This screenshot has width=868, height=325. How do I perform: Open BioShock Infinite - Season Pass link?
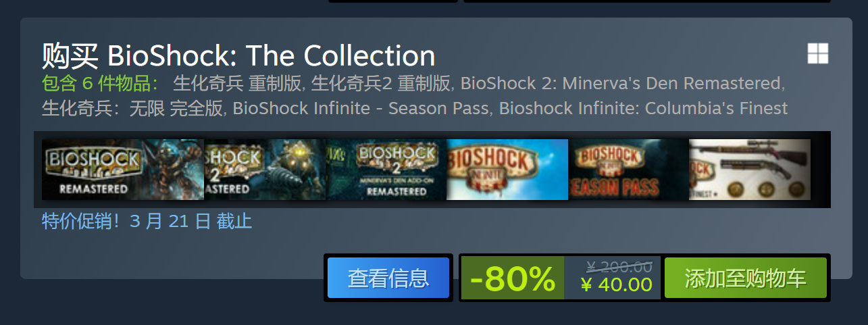pos(361,108)
